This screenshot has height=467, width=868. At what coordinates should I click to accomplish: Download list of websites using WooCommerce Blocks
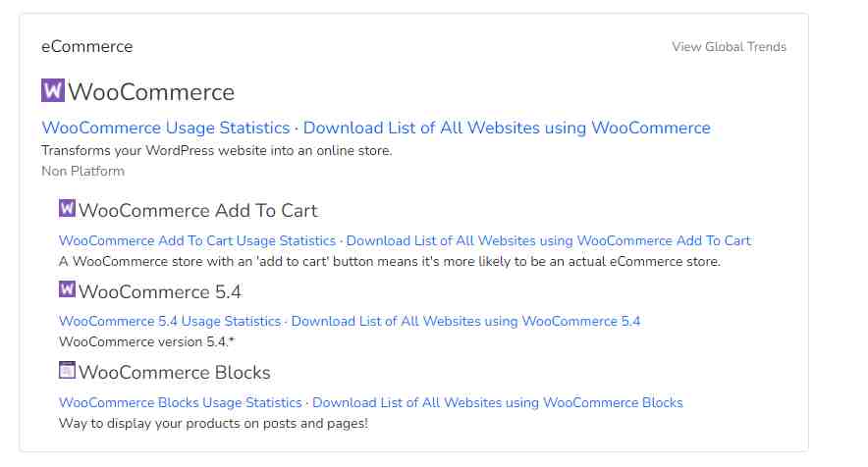(498, 403)
